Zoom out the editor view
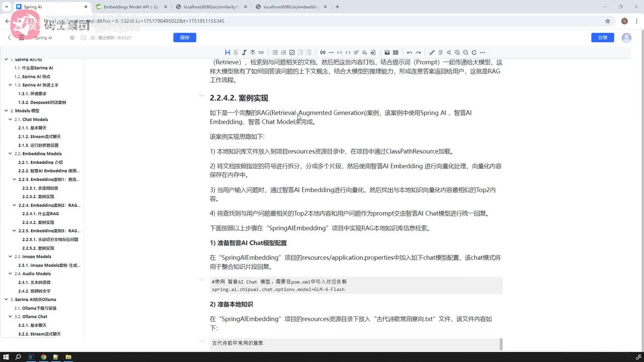644x362 pixels. [x=466, y=52]
